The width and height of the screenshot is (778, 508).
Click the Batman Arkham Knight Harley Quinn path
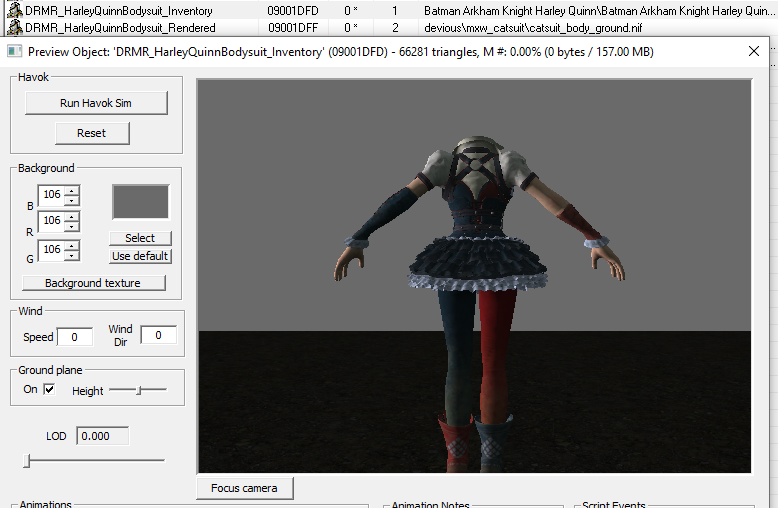pyautogui.click(x=598, y=10)
